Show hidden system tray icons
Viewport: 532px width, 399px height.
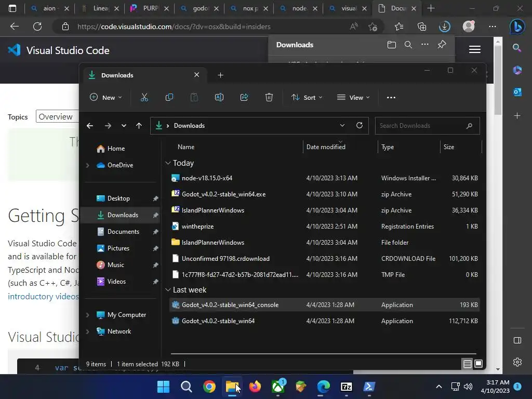tap(438, 387)
